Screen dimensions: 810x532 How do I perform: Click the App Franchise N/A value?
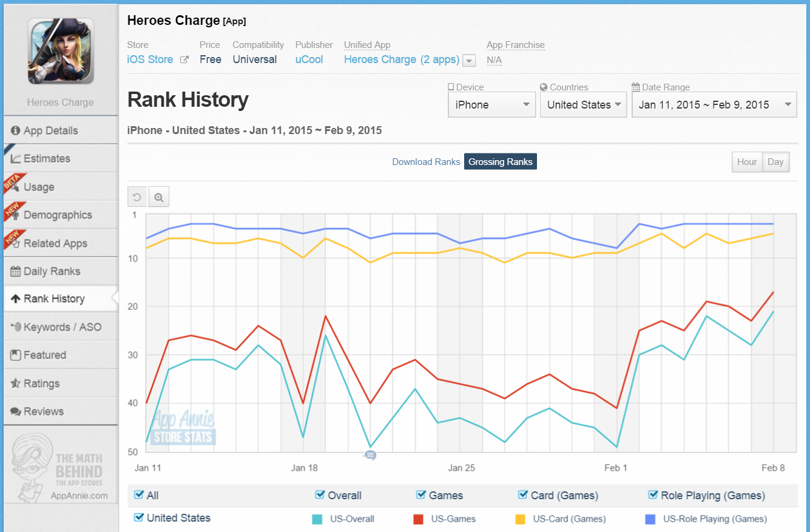[494, 60]
